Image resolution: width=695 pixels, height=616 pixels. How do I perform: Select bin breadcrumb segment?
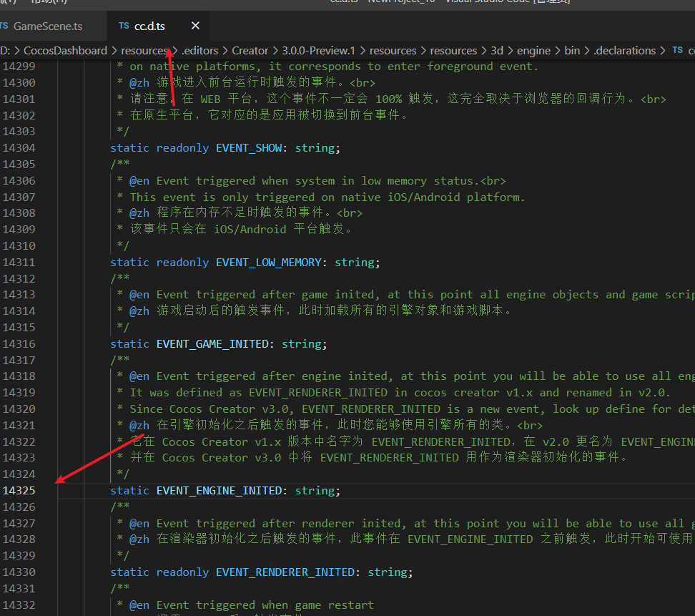(x=572, y=51)
